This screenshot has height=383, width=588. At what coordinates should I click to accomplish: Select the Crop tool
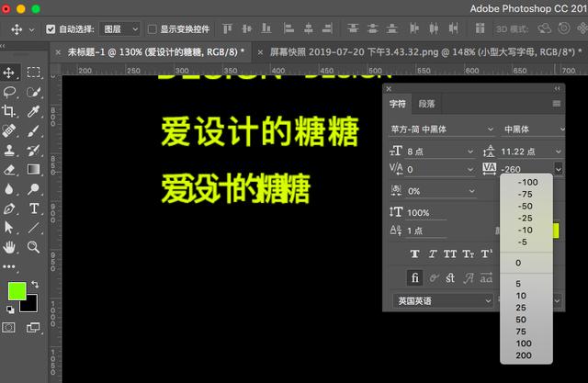[8, 111]
